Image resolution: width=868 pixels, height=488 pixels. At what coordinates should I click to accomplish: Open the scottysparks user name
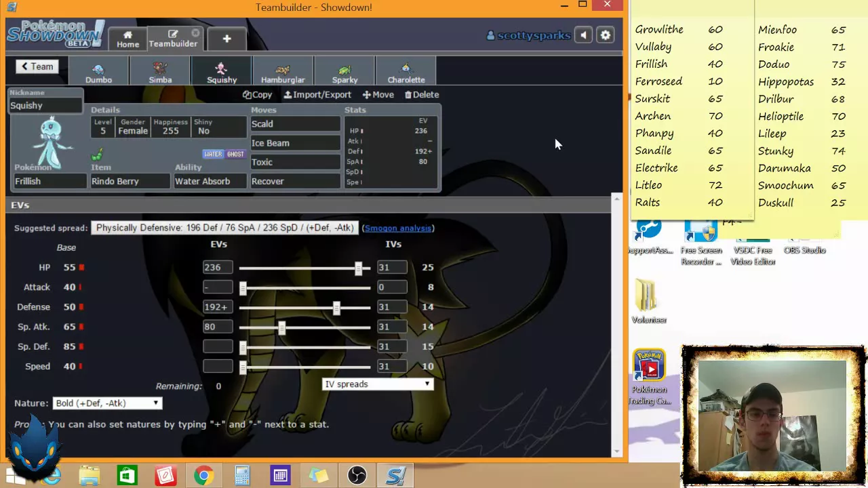click(528, 35)
